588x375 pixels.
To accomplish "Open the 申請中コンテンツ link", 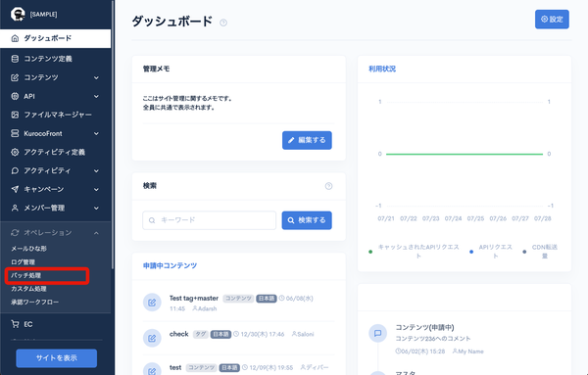I will pyautogui.click(x=170, y=265).
